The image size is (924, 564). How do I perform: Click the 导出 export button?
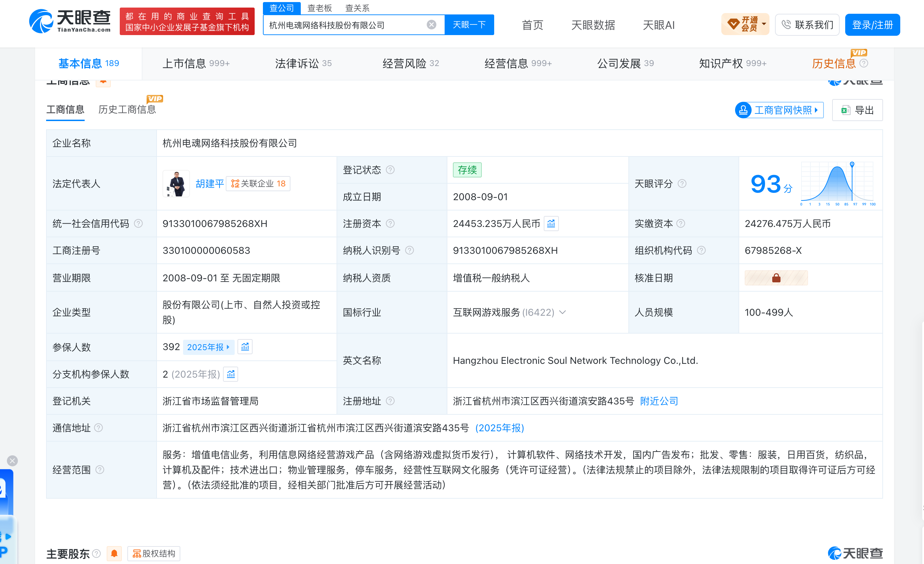[x=857, y=110]
